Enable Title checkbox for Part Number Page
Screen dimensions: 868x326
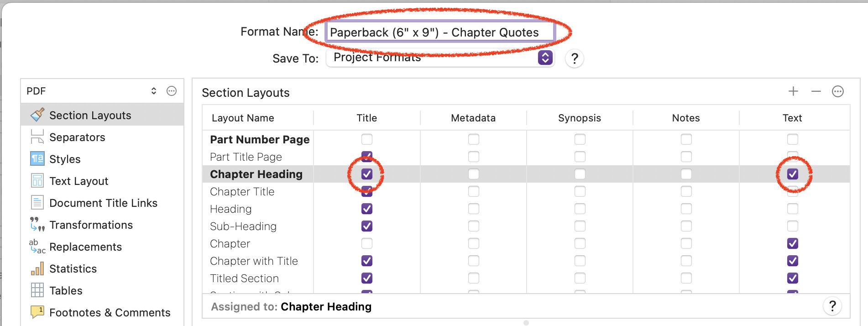(x=367, y=139)
